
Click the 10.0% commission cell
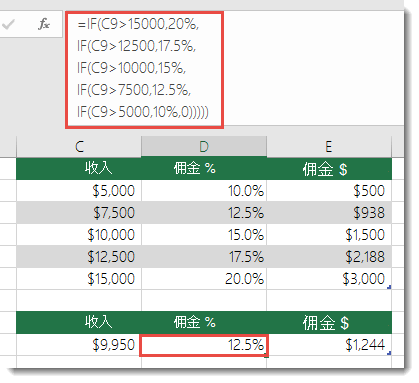click(x=204, y=191)
